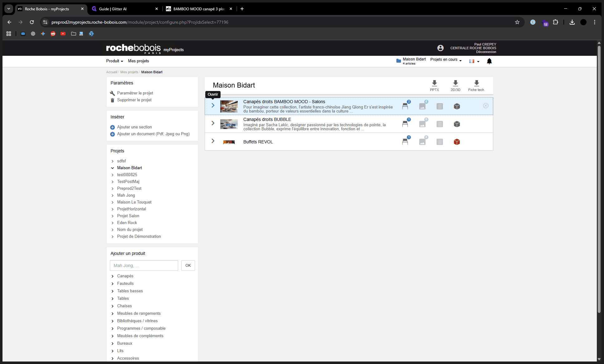Open the notifications bell
Screen dimensions: 604x364
click(x=489, y=61)
